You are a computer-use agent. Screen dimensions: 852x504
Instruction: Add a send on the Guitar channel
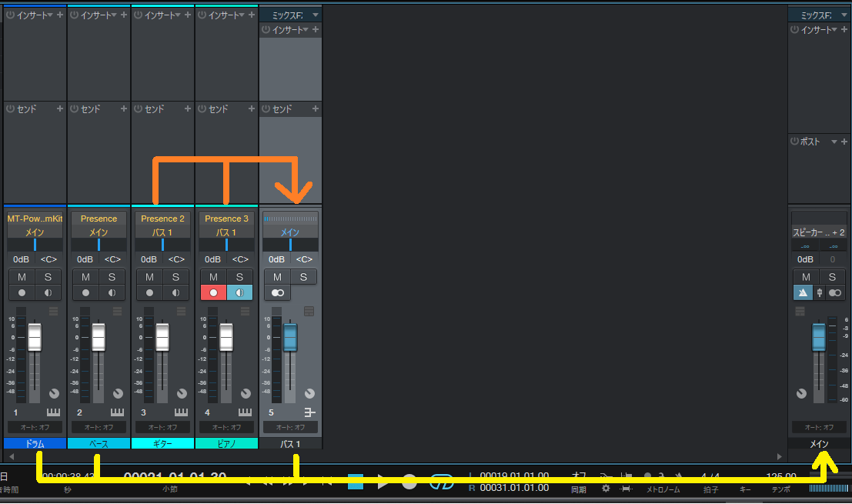click(188, 109)
